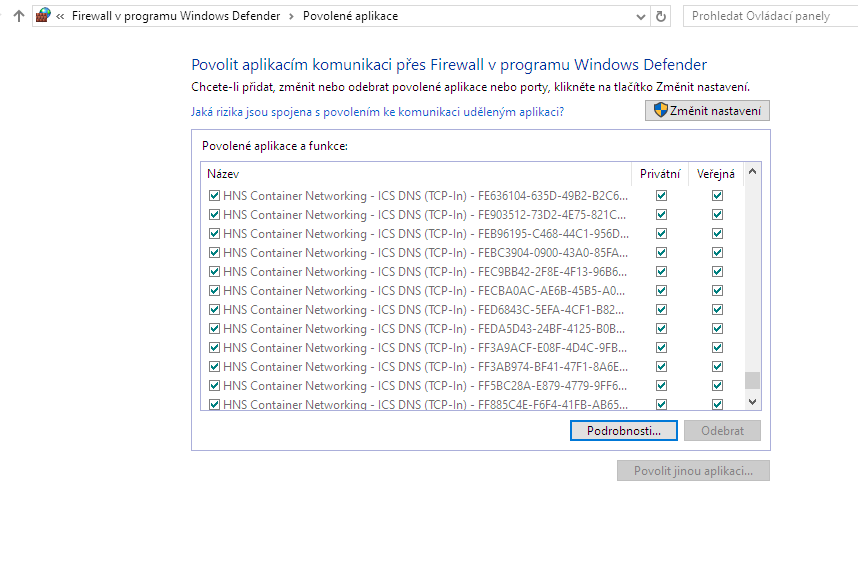Click the firewall icon in address bar
Viewport: 858px width, 572px height.
point(43,16)
